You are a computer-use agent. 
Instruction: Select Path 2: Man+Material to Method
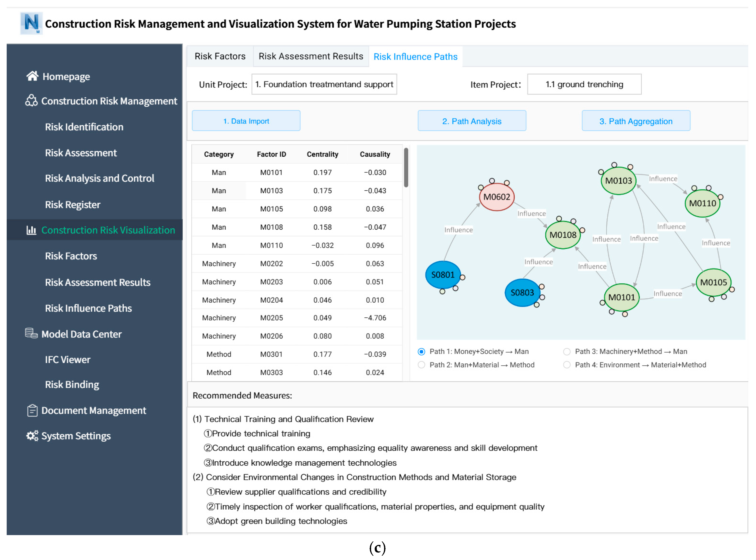coord(421,365)
